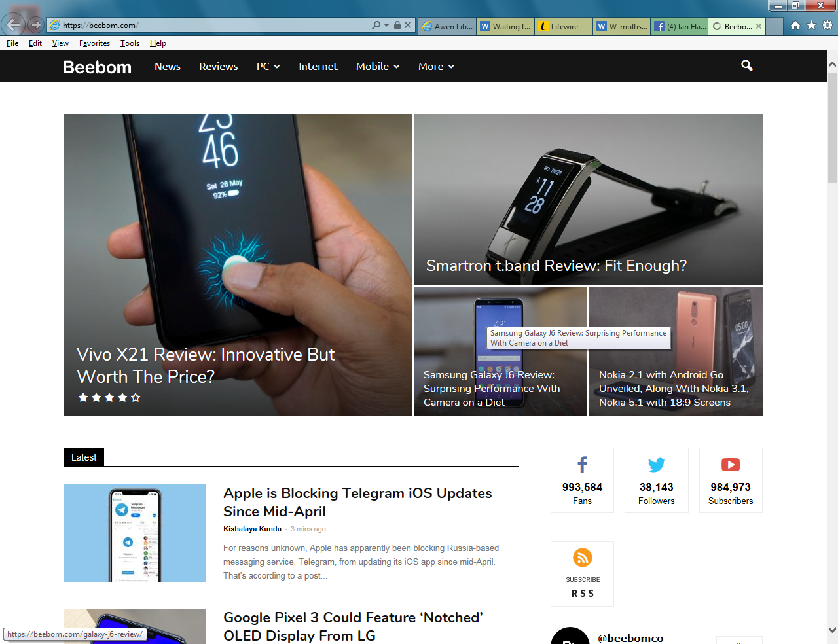Open the RSS subscribe icon
838x644 pixels.
point(582,558)
